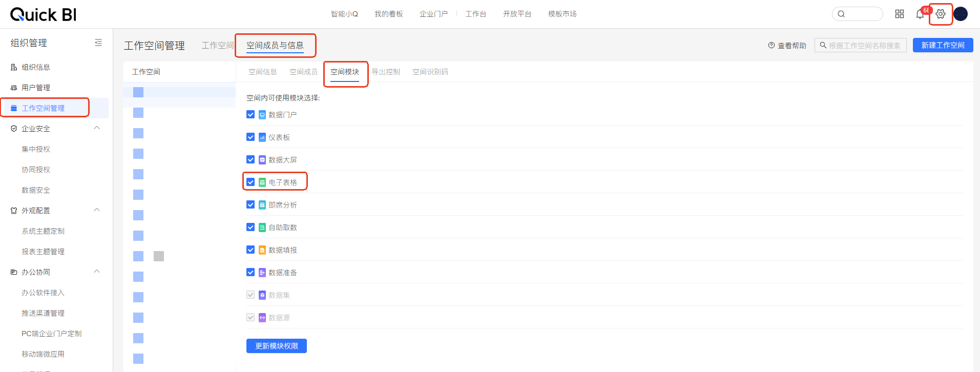This screenshot has width=980, height=372.
Task: Click the Quick BI logo
Action: (43, 14)
